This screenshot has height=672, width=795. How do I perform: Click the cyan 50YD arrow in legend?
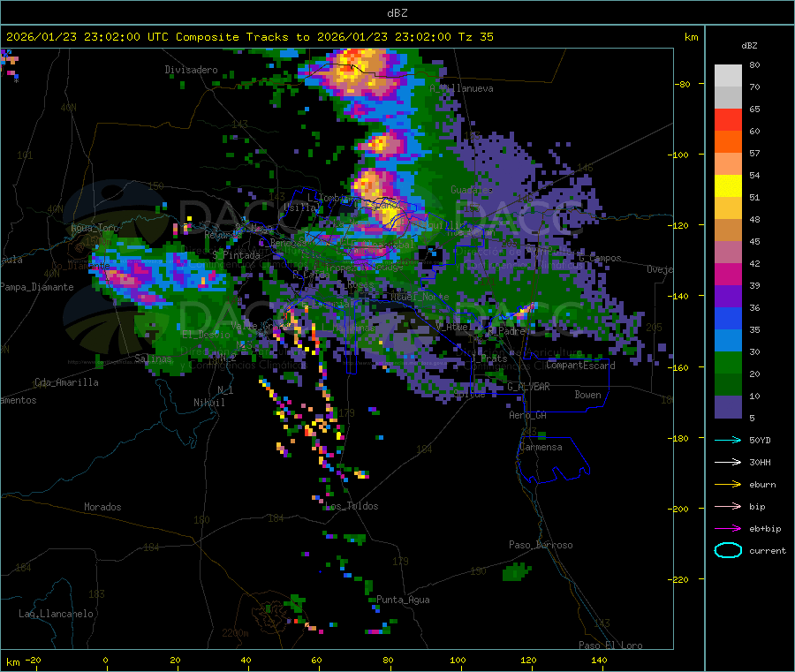point(728,440)
